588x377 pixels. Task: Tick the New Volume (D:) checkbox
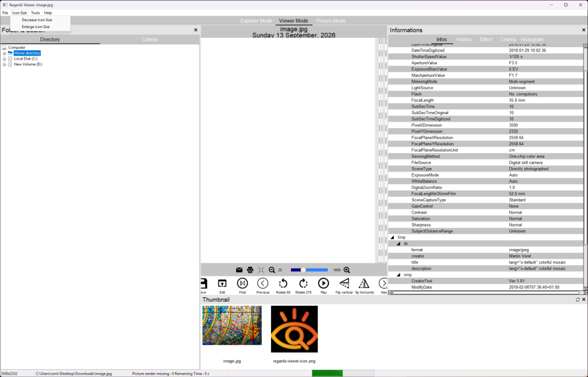click(x=10, y=64)
